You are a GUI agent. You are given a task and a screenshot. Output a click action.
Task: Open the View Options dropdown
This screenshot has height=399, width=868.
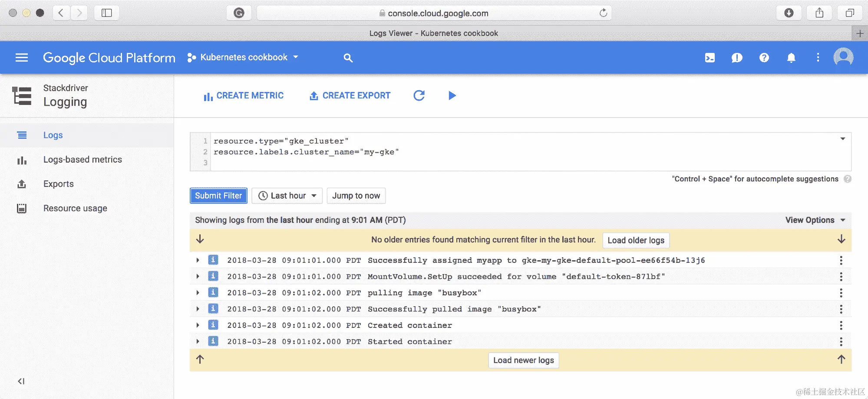click(x=815, y=220)
